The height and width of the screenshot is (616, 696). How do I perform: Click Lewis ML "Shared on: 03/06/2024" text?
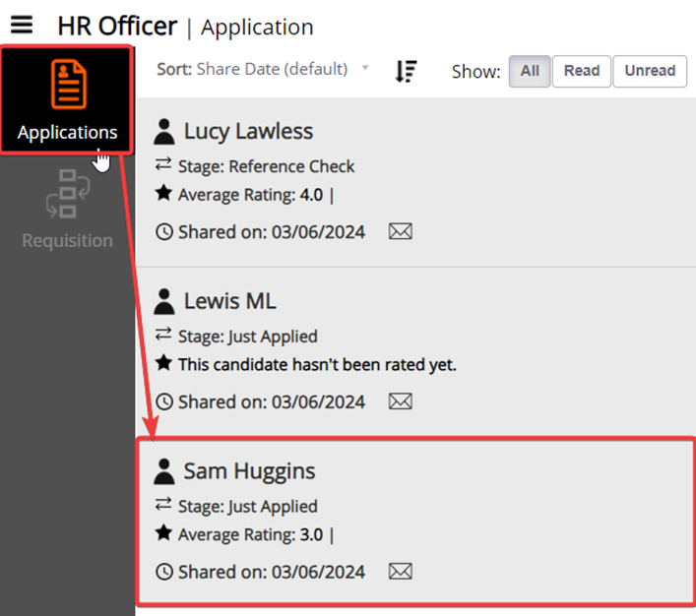271,402
